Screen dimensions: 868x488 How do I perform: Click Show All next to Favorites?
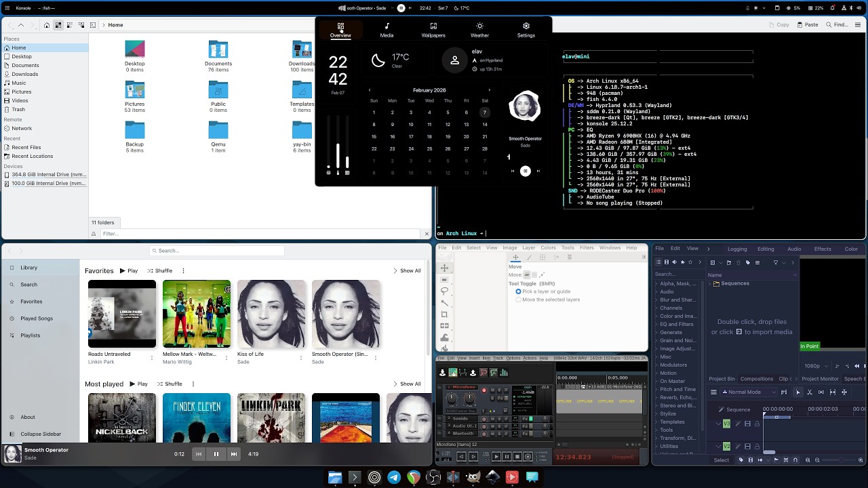[x=406, y=270]
